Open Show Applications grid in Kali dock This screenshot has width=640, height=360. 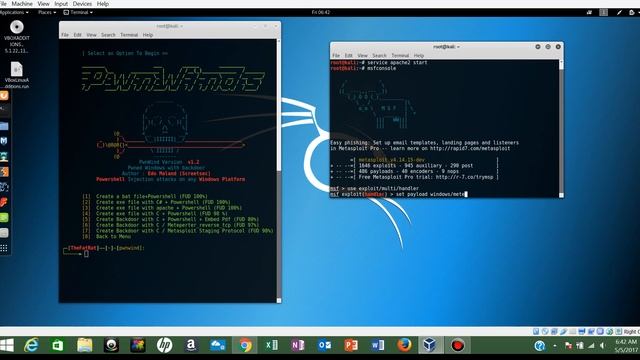4,248
